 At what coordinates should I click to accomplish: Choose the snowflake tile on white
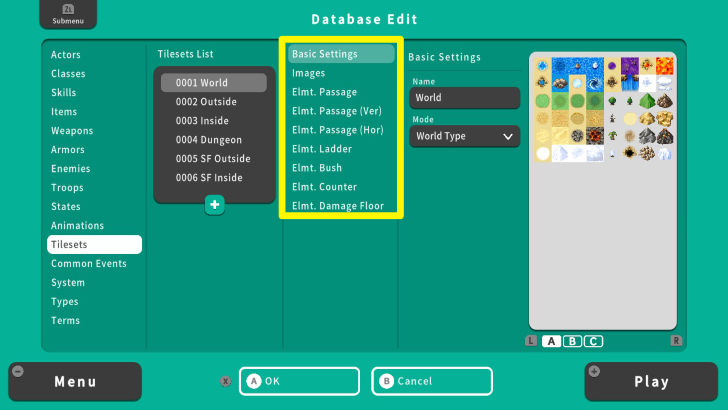click(647, 83)
